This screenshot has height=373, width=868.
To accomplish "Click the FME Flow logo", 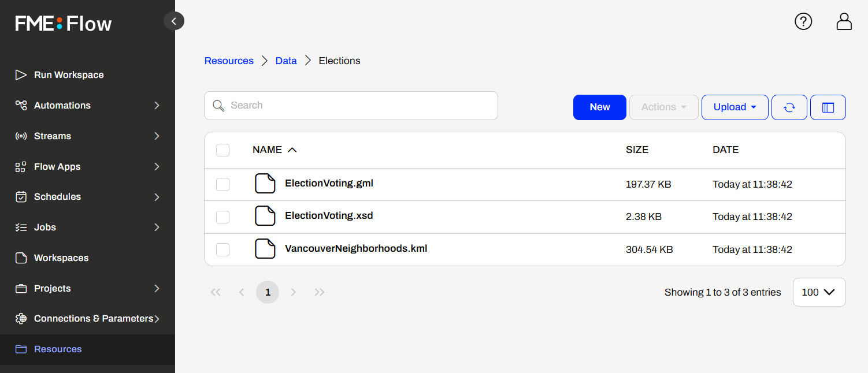I will click(64, 24).
